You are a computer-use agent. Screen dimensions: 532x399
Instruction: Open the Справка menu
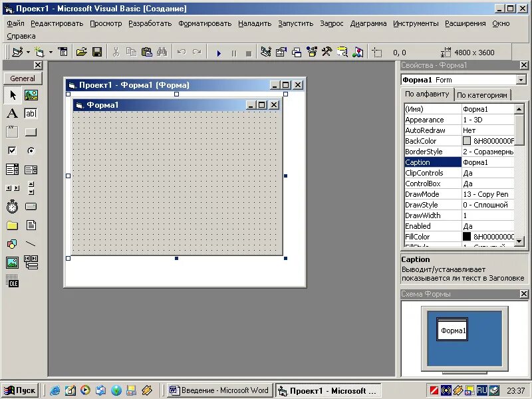click(x=21, y=36)
